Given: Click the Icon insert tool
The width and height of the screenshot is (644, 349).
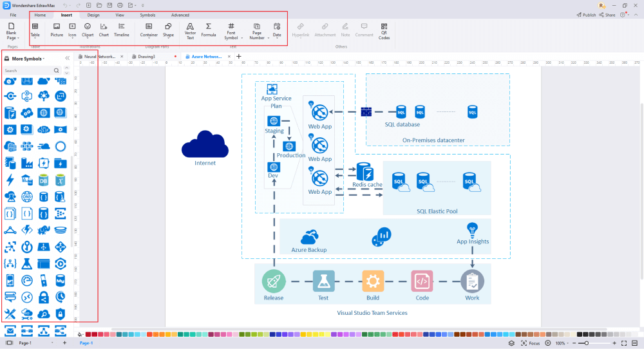Looking at the screenshot, I should coord(72,30).
